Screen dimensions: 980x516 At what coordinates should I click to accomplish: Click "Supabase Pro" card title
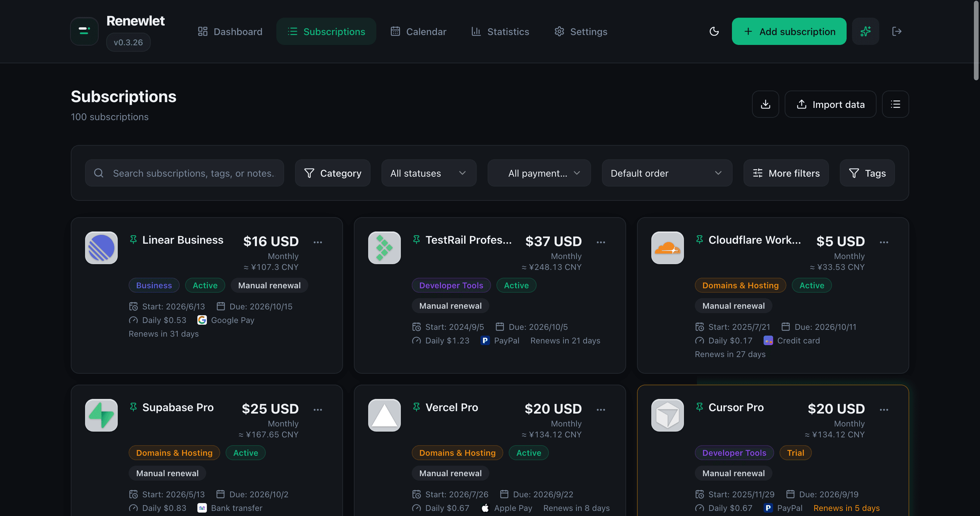[178, 407]
